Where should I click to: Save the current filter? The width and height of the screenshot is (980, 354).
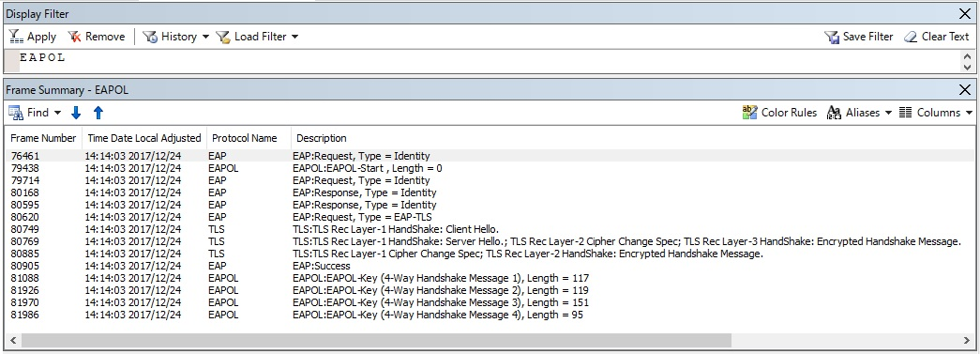pyautogui.click(x=859, y=37)
